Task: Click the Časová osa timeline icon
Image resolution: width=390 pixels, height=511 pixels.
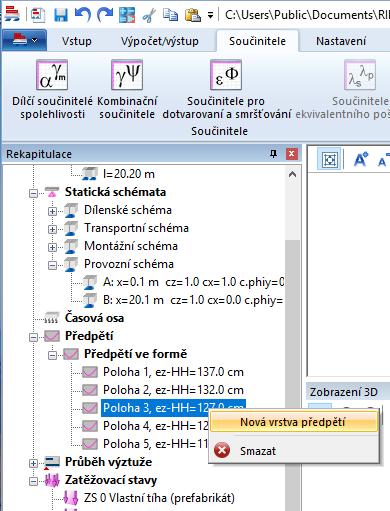Action: click(x=52, y=318)
